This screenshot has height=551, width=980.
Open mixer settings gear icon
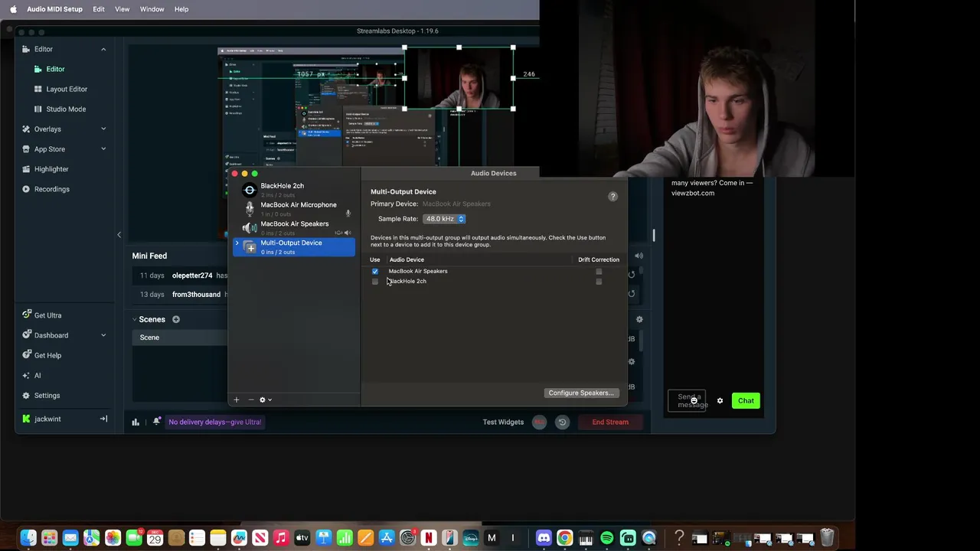point(639,320)
